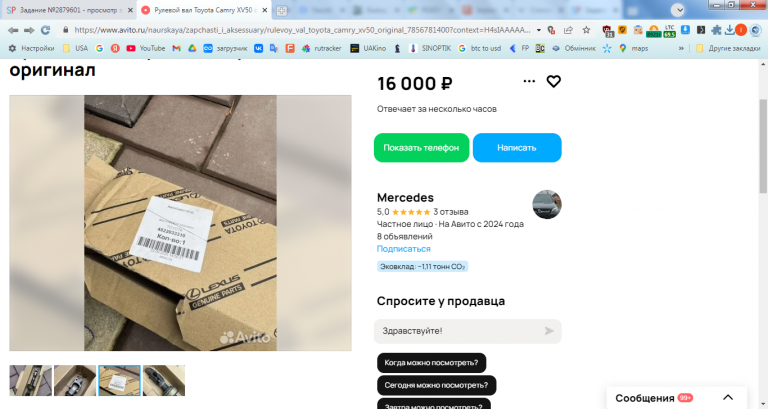This screenshot has width=768, height=409.
Task: Click the Здравствуйте! message input field
Action: coord(458,331)
